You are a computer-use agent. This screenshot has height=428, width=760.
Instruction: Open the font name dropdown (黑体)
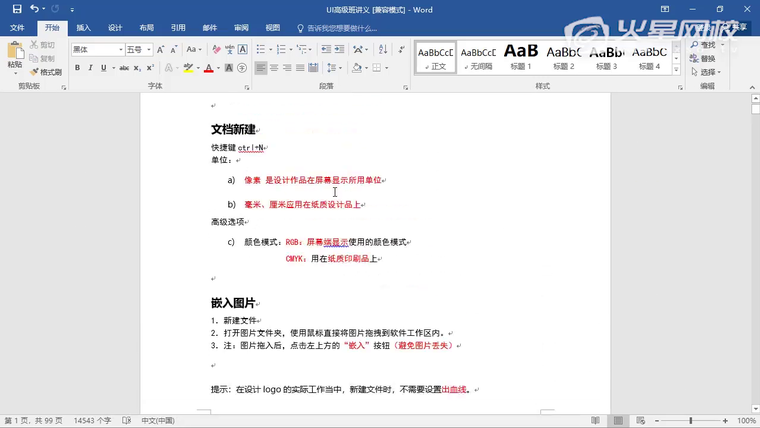(121, 49)
